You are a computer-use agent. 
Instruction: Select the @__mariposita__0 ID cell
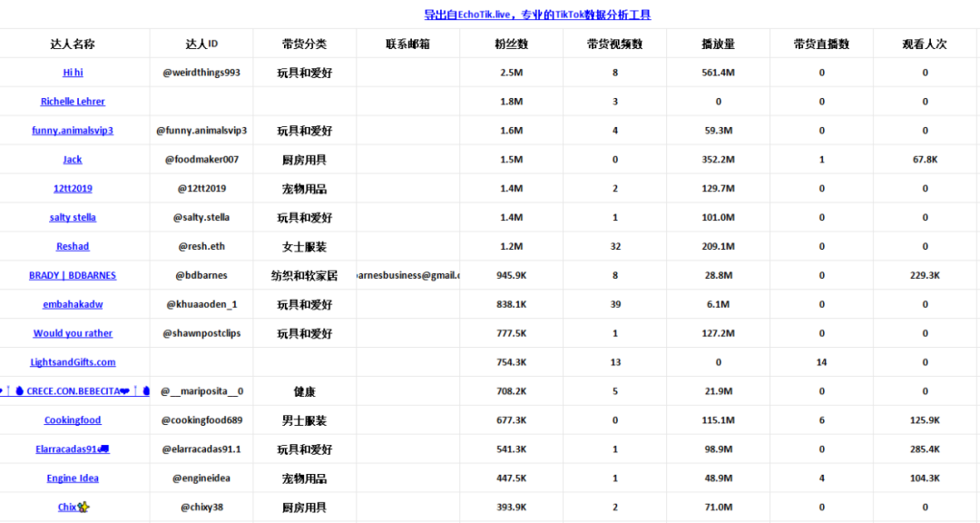(201, 391)
